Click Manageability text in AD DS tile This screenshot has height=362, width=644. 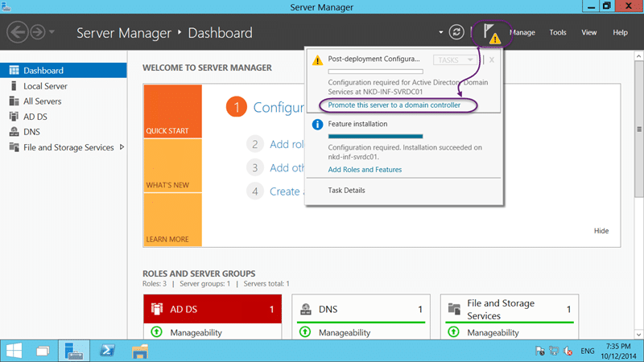196,332
